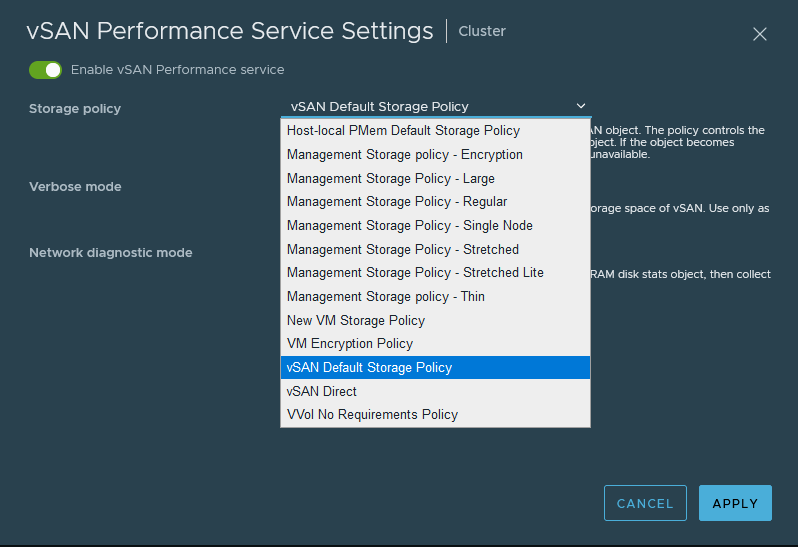Screen dimensions: 798x547
Task: Collapse the Storage policy dropdown arrow
Action: [581, 106]
